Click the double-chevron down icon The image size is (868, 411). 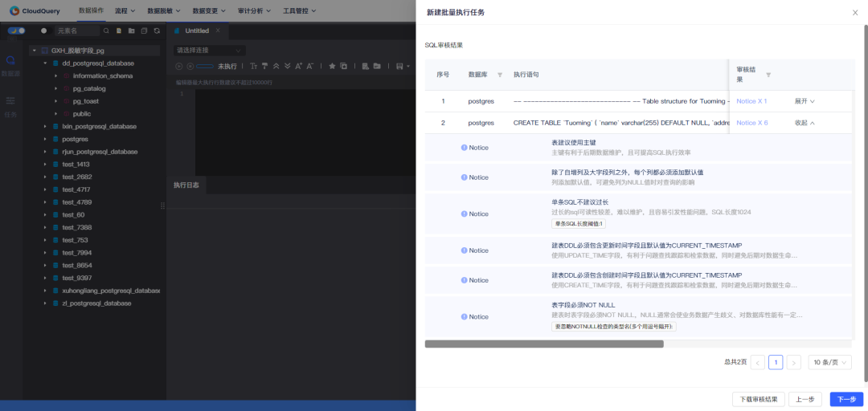click(287, 66)
